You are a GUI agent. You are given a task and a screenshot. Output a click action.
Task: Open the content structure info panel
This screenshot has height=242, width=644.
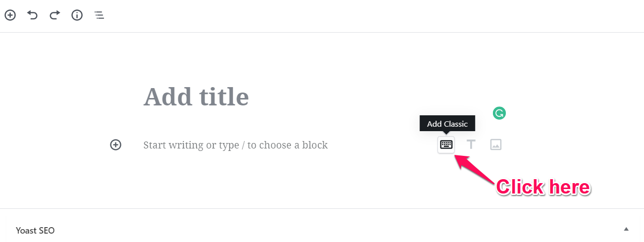point(77,15)
